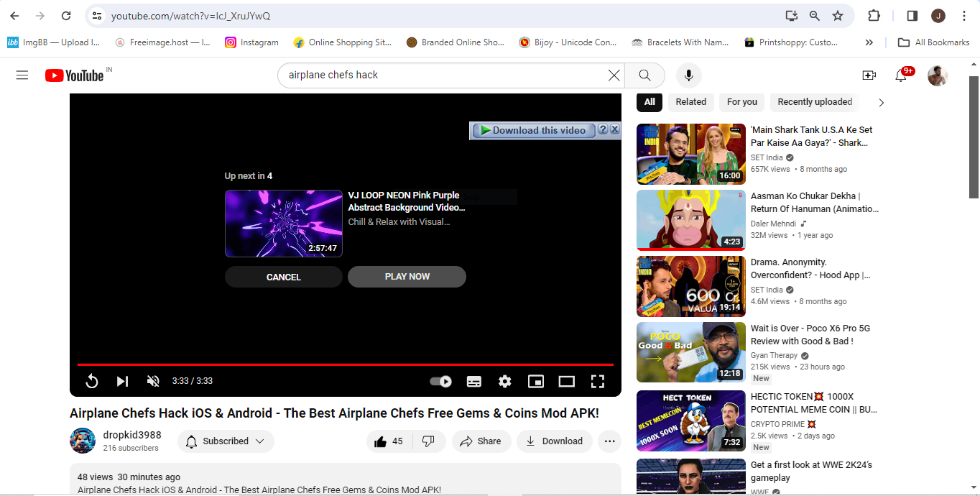Open the Chrome side panel
Screen dimensions: 980x496
[x=912, y=16]
